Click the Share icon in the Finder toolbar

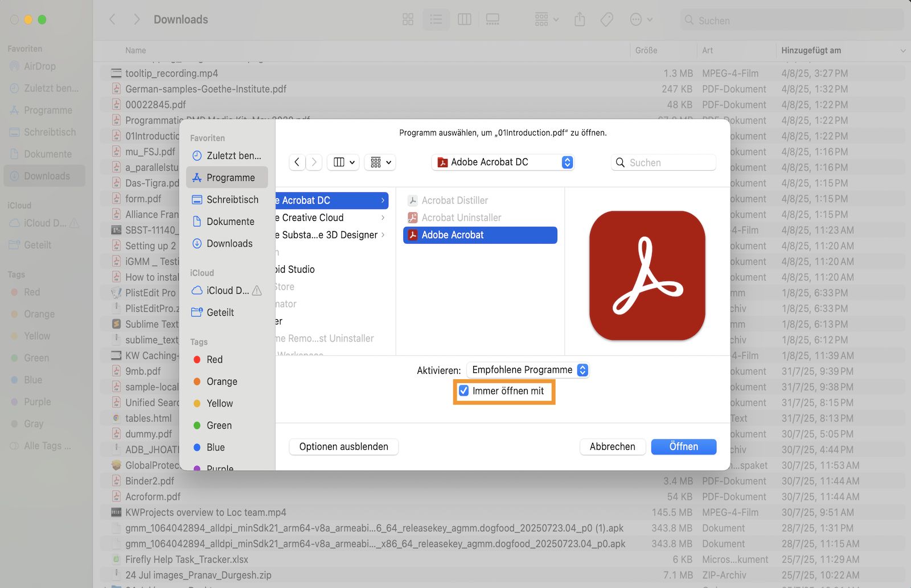coord(579,19)
